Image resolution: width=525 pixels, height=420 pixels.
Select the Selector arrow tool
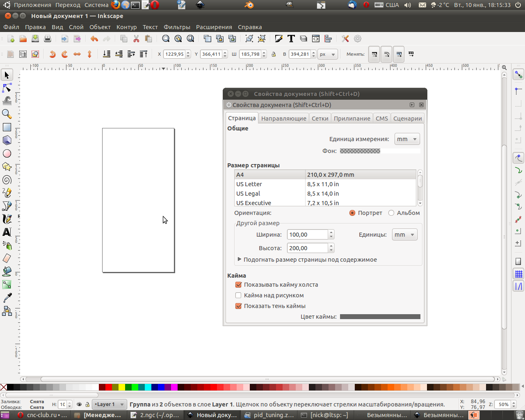[7, 75]
